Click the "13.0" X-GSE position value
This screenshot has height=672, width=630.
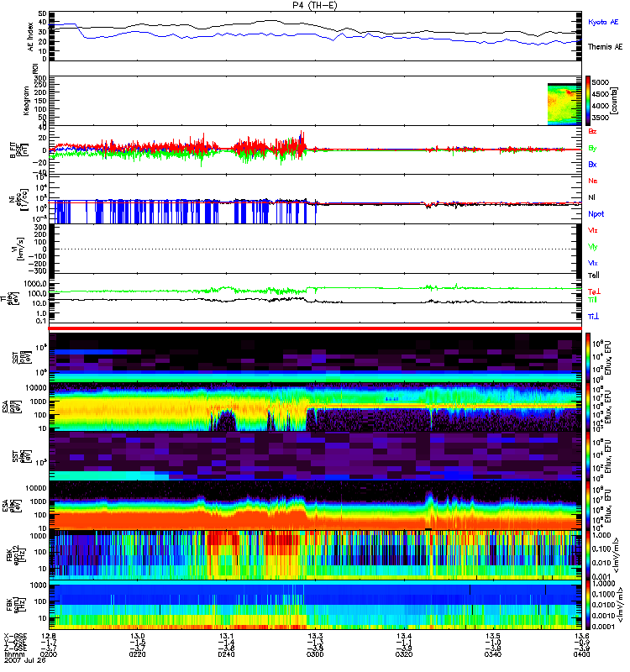(137, 636)
